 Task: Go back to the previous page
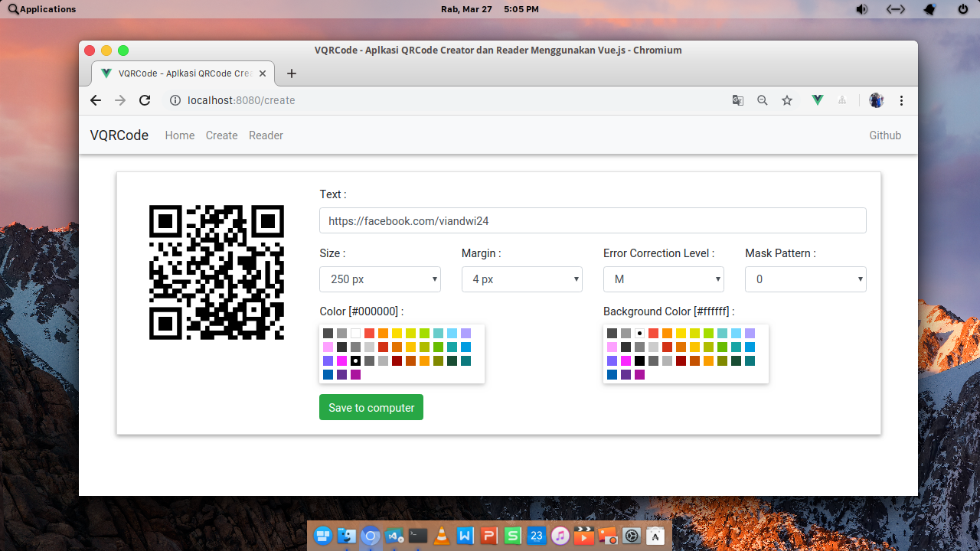[96, 100]
